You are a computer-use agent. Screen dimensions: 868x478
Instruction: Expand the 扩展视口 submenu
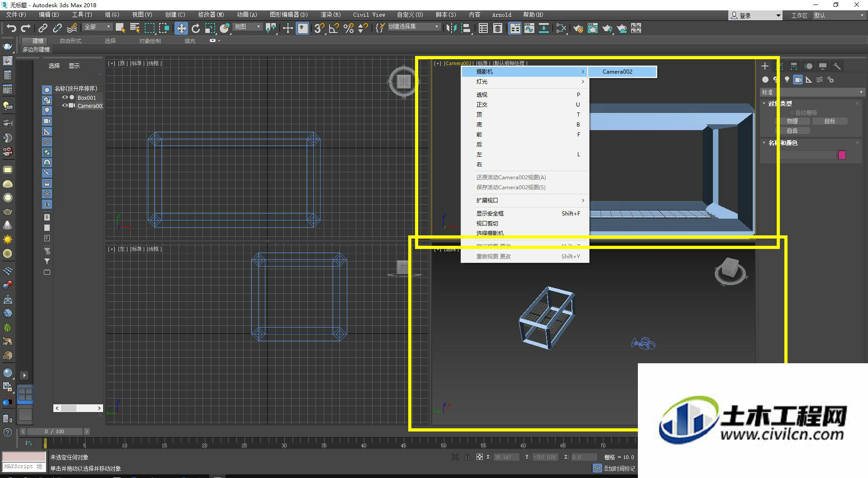[524, 201]
